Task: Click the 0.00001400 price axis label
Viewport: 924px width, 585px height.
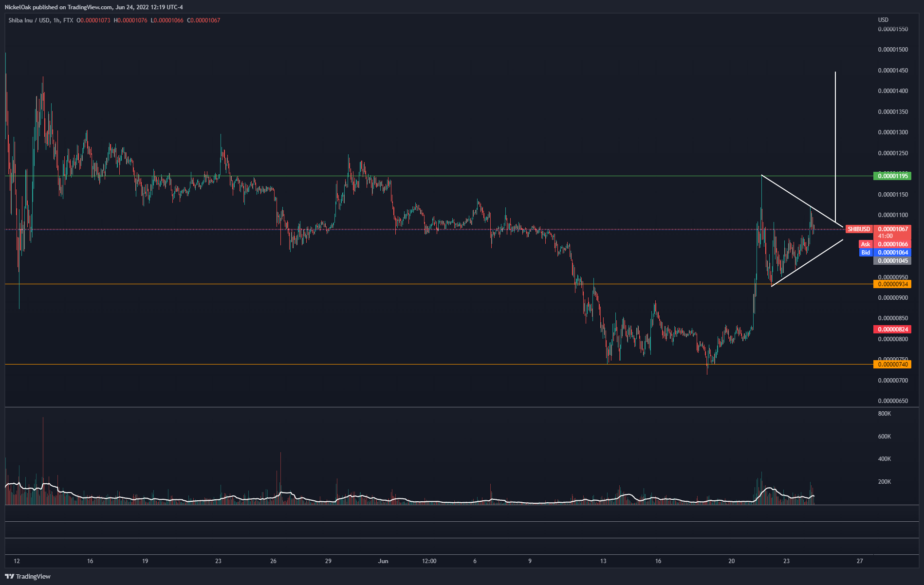Action: 893,91
